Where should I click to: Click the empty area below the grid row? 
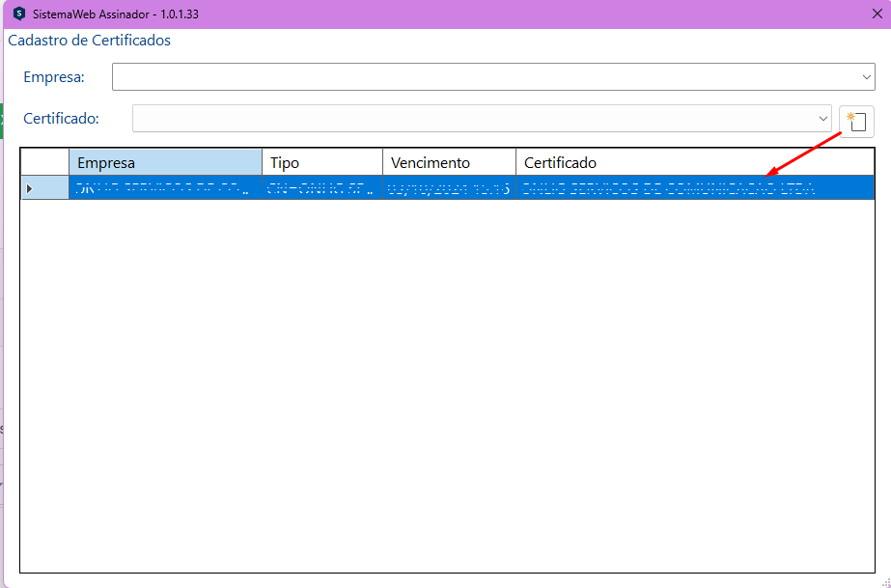[446, 386]
